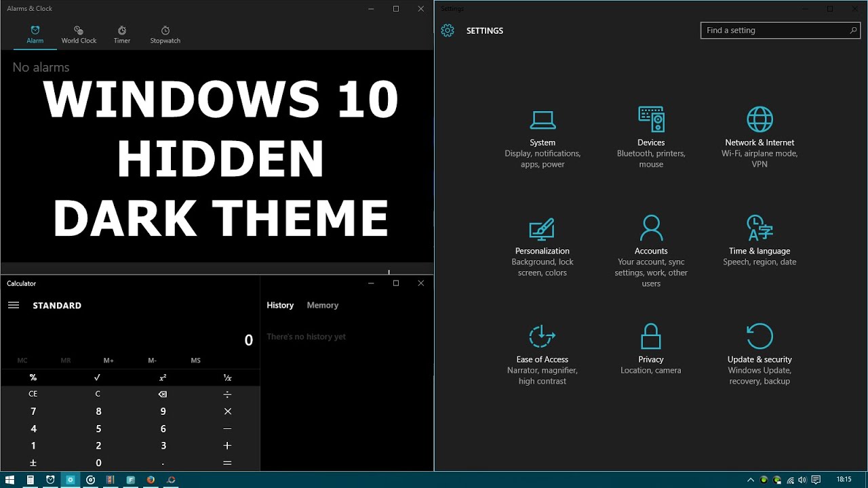Switch to Alarm tab in Alarms & Clock
Viewport: 868px width, 488px height.
pyautogui.click(x=35, y=35)
